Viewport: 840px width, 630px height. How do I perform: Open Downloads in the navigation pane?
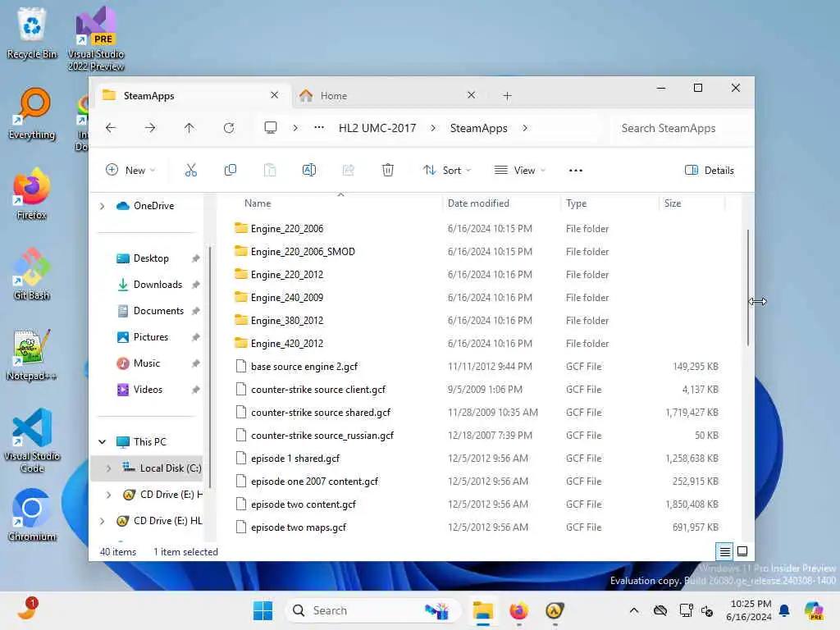click(x=157, y=285)
